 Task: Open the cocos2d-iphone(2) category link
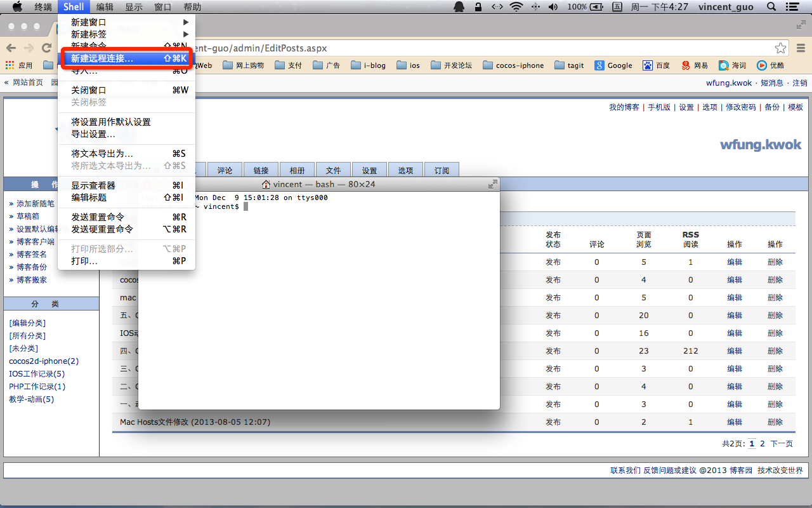click(44, 361)
